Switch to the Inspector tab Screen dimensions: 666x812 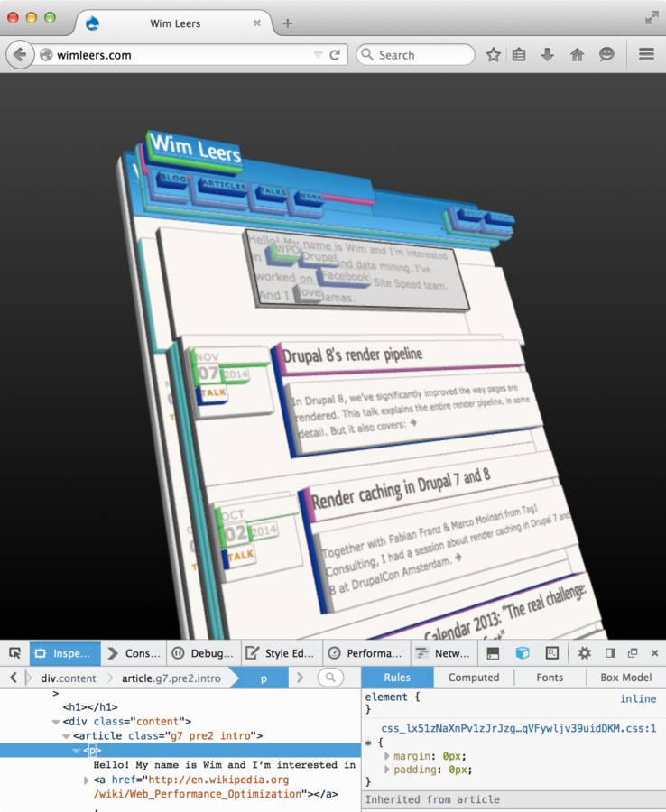point(65,653)
